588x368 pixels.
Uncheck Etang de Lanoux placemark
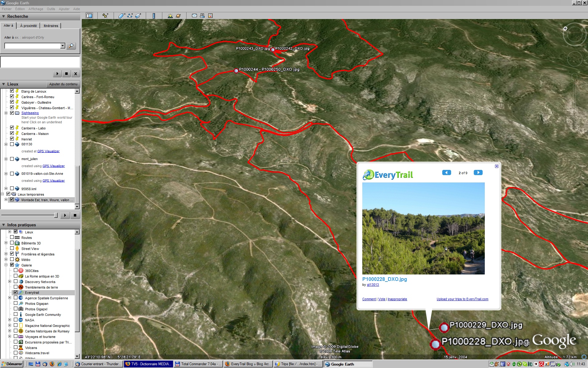[x=12, y=91]
